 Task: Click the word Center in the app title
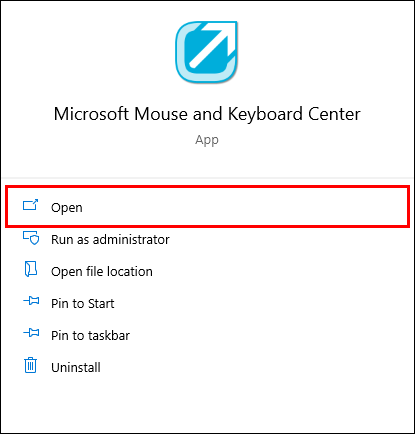pos(334,114)
